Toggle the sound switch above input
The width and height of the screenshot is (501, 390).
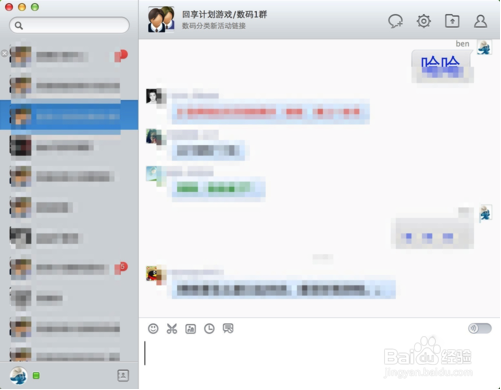click(480, 328)
